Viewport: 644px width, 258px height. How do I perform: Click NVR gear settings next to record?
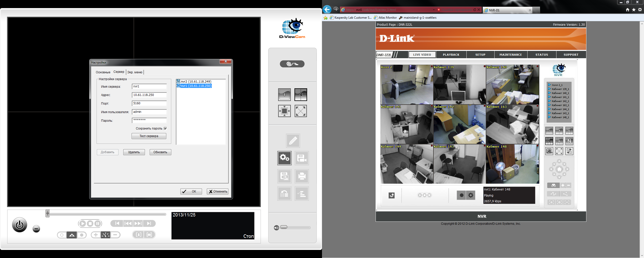click(471, 195)
